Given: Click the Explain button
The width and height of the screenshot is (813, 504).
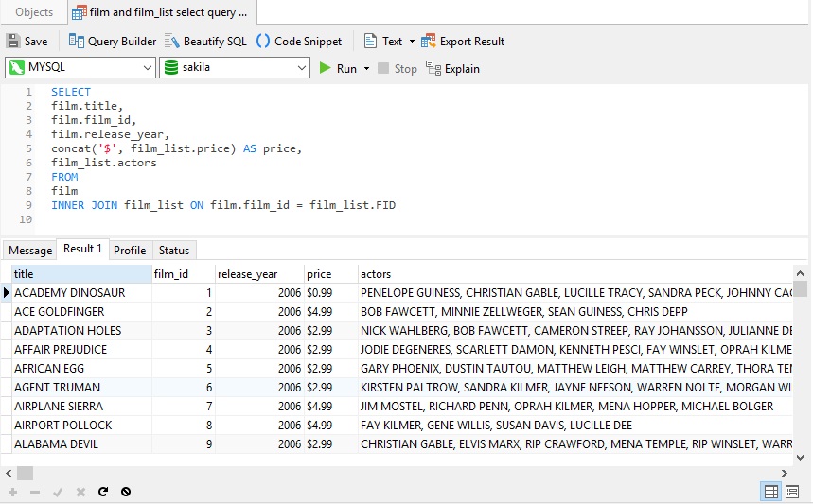Looking at the screenshot, I should point(452,68).
